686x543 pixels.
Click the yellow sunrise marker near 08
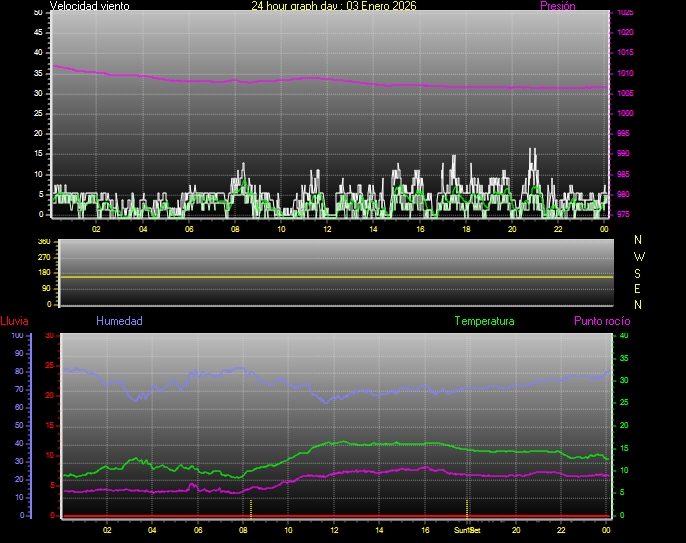pos(250,507)
